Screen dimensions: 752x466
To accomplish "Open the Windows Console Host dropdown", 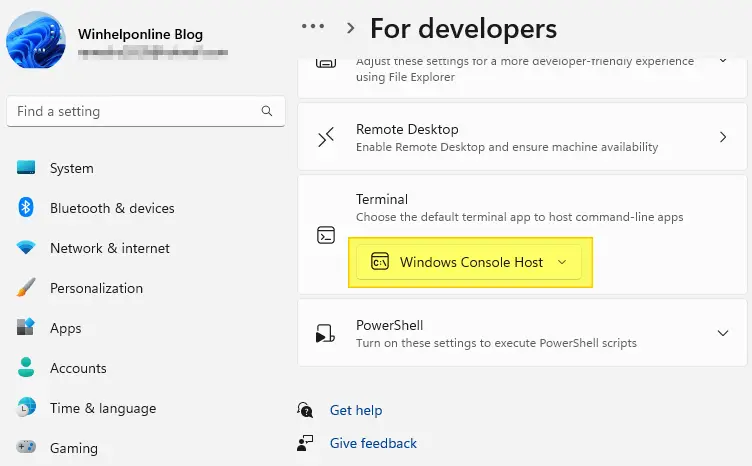I will coord(469,262).
